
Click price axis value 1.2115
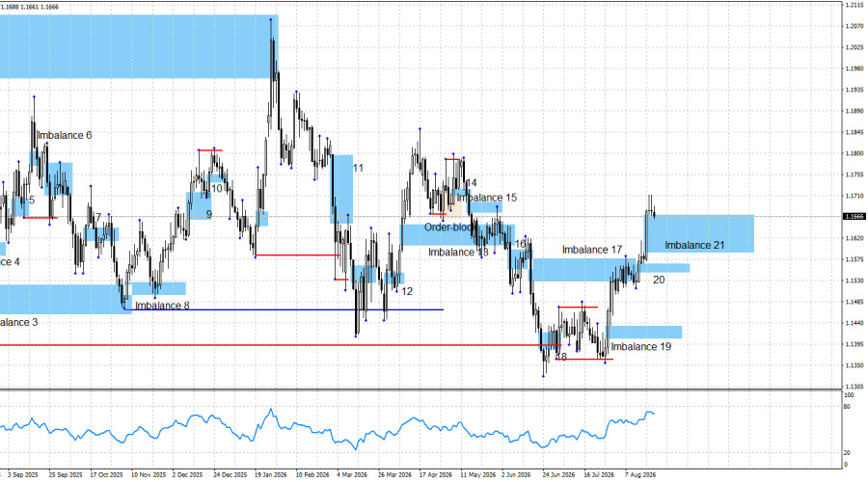coord(854,5)
